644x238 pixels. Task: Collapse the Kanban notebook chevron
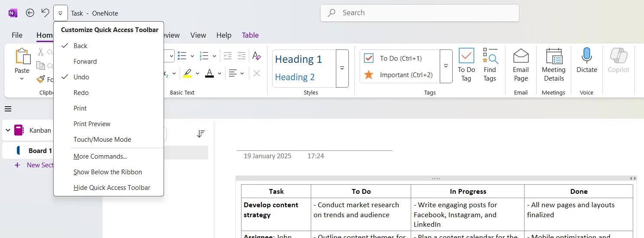coord(8,130)
